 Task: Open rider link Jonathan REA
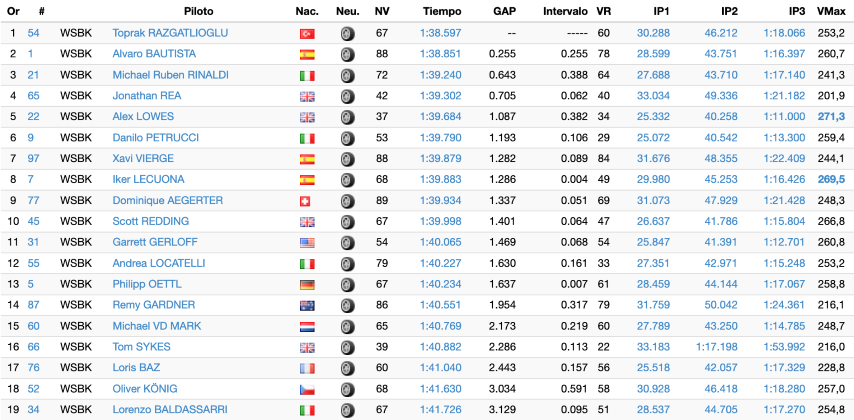[x=147, y=96]
